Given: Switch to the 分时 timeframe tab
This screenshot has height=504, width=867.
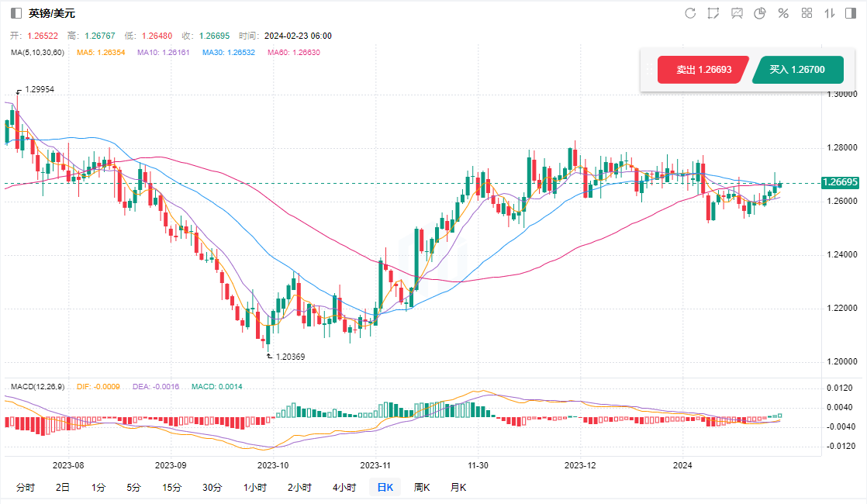Looking at the screenshot, I should (x=25, y=488).
